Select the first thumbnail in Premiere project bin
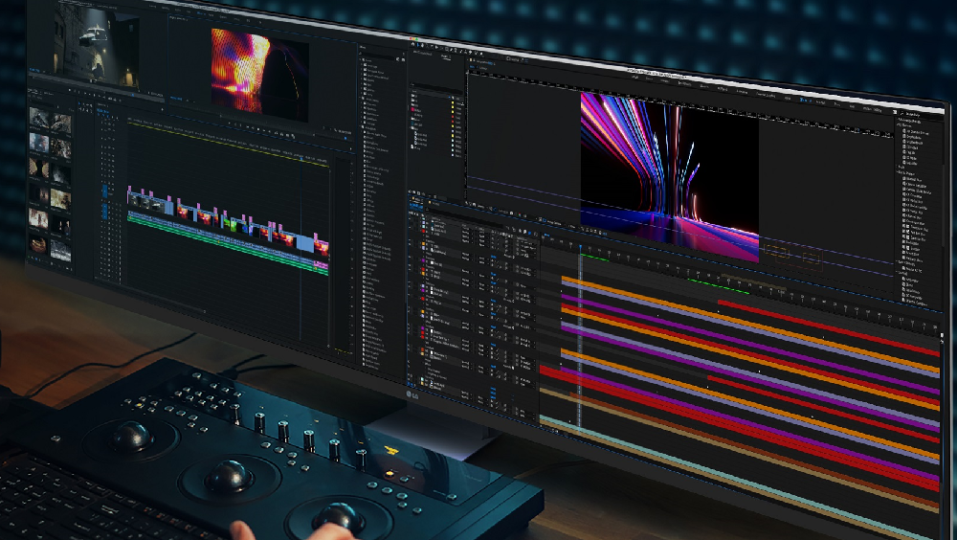The height and width of the screenshot is (540, 957). (x=38, y=118)
